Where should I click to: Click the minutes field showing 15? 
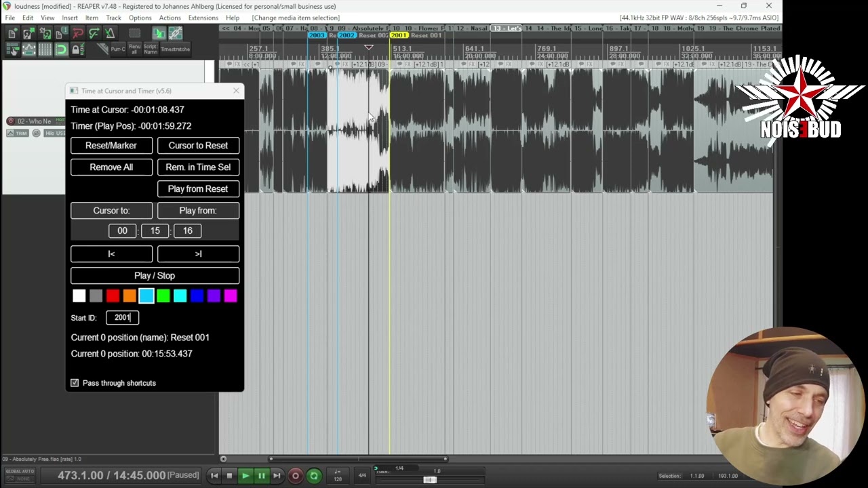(x=155, y=231)
